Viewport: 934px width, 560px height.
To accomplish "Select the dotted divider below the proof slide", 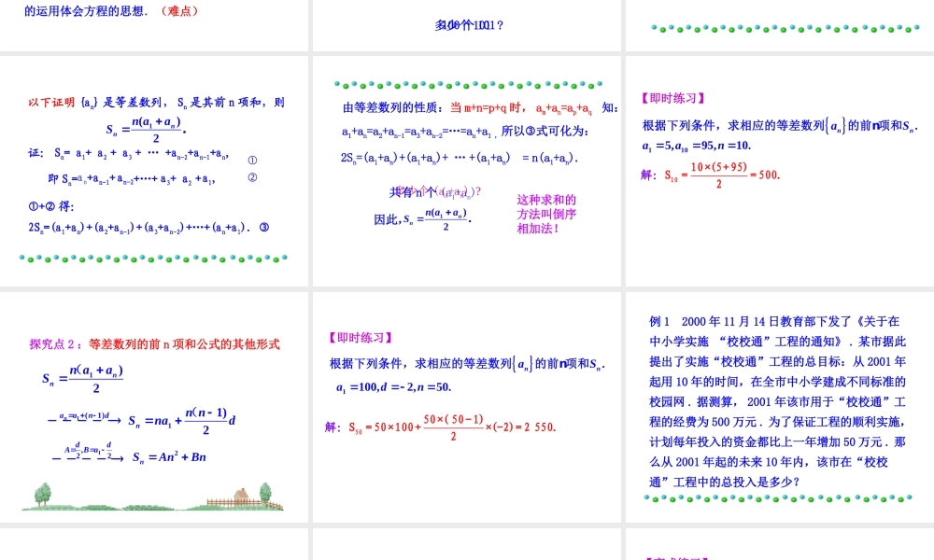I will click(x=155, y=258).
